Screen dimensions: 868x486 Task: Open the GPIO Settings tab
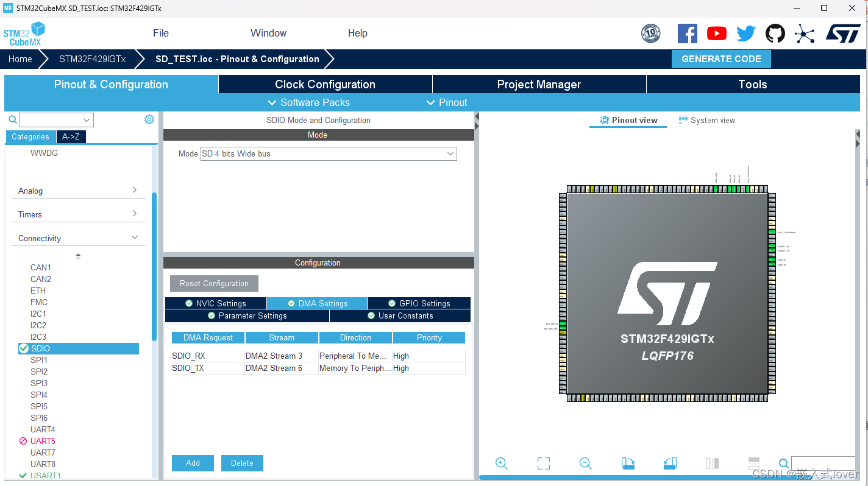419,303
